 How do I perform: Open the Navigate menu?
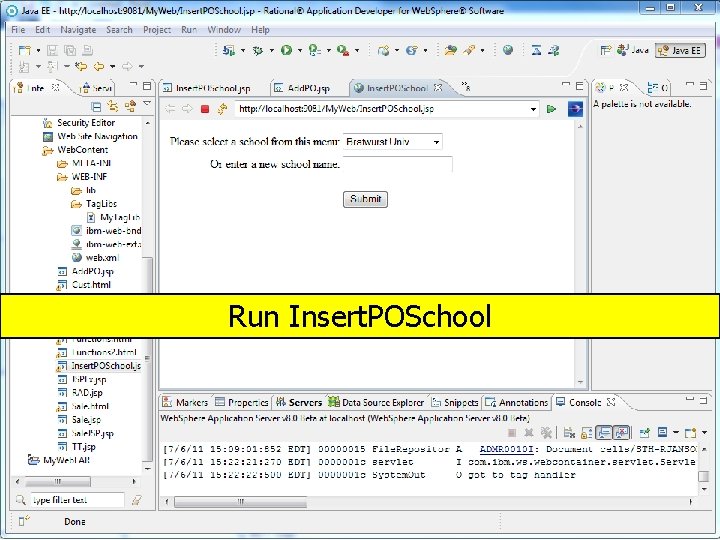click(78, 30)
